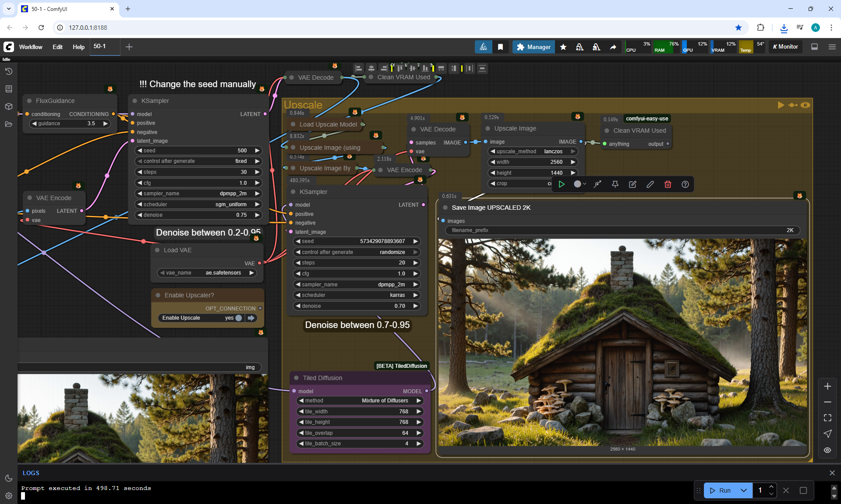Click the red trash icon in the node toolbar
The height and width of the screenshot is (504, 841).
pos(668,184)
